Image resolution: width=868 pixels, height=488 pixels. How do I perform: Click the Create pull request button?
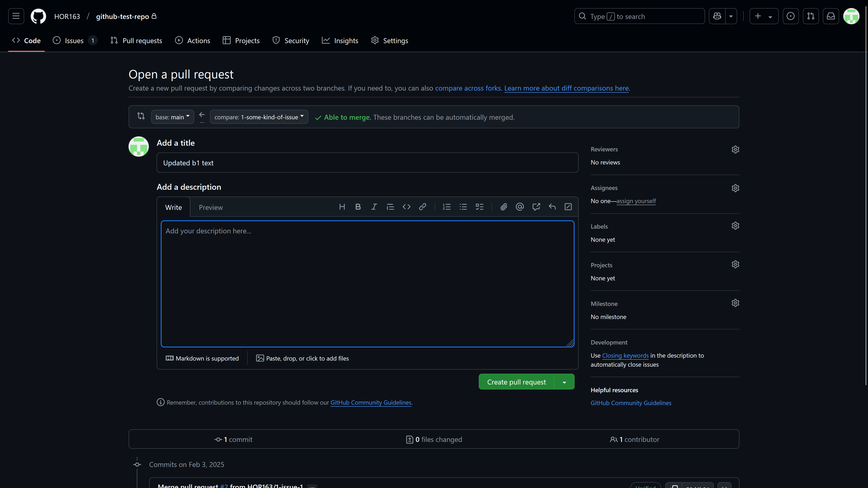pos(516,382)
